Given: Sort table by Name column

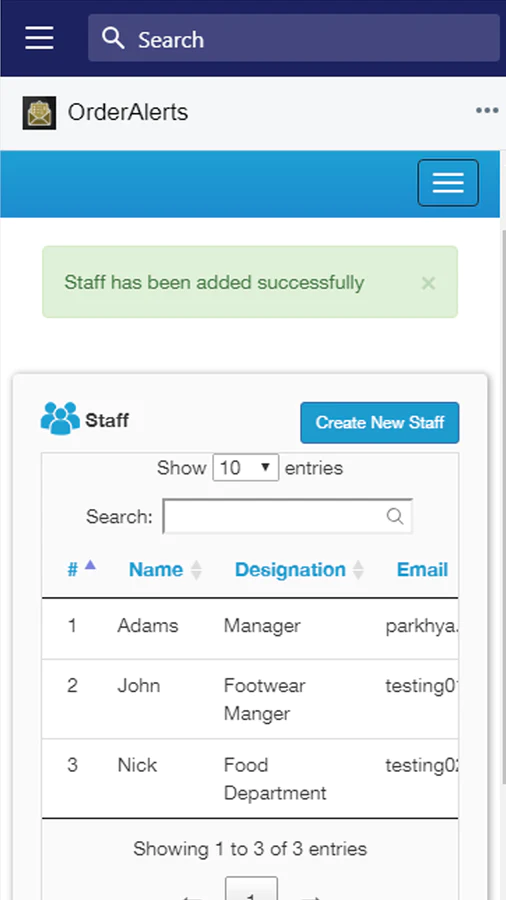Looking at the screenshot, I should point(156,569).
